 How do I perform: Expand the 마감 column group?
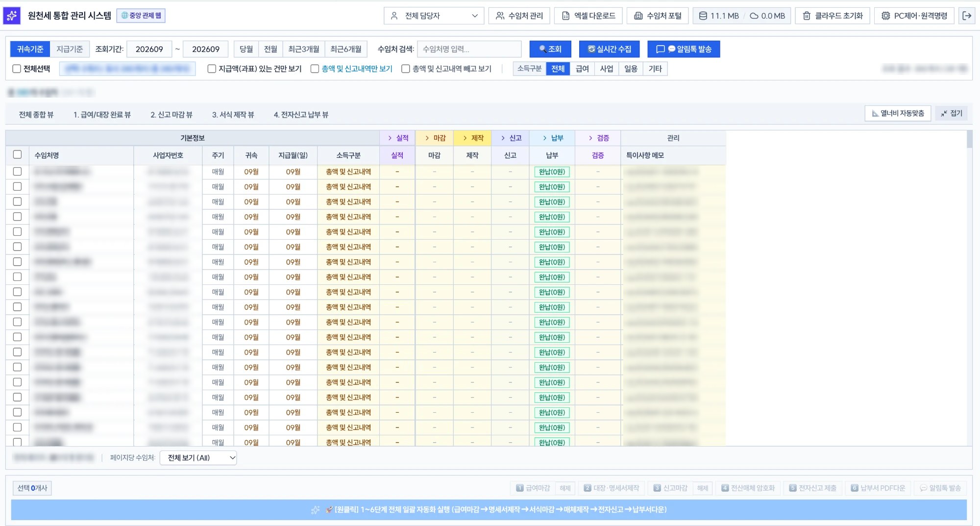point(435,138)
